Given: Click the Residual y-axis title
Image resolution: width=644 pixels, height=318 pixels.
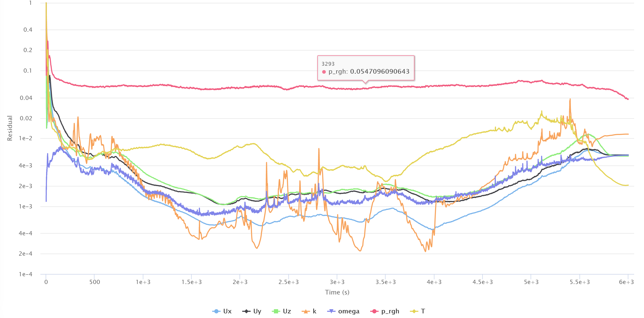Looking at the screenshot, I should [9, 128].
